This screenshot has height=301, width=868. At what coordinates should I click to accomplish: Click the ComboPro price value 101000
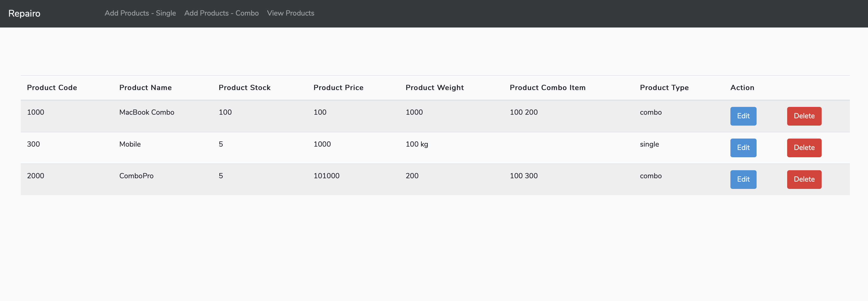coord(326,176)
